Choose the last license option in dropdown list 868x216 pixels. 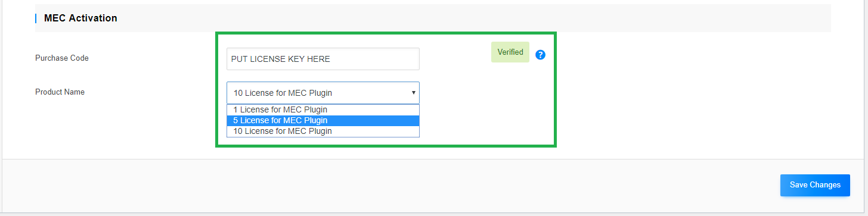point(323,131)
